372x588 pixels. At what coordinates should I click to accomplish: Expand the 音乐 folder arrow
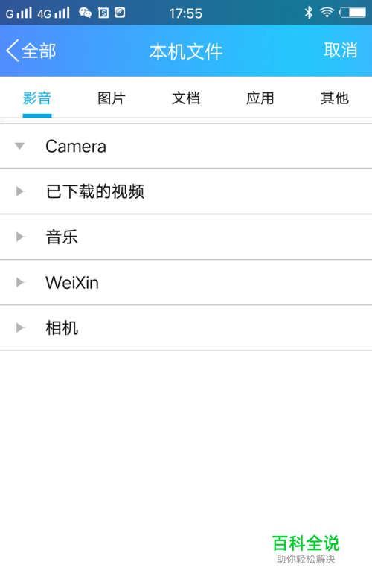pyautogui.click(x=20, y=237)
